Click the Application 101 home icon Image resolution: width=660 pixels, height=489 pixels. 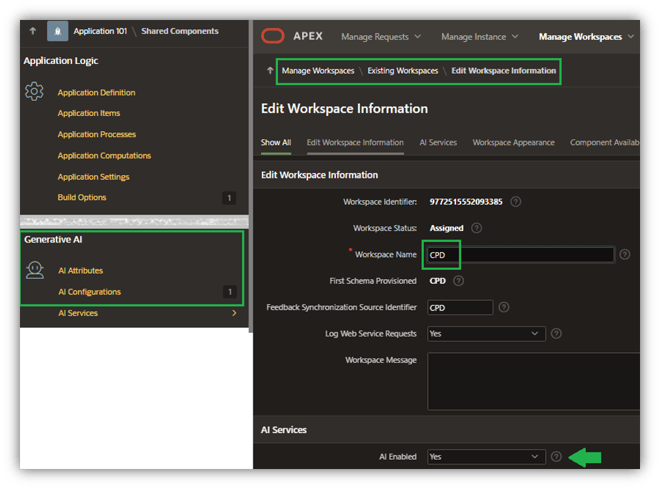58,31
